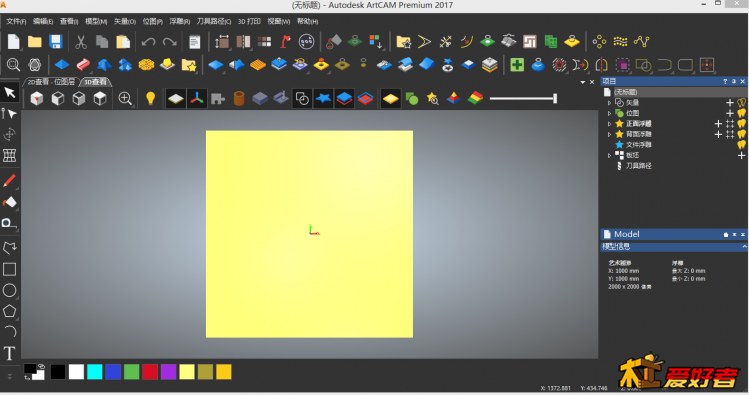Open the 文件(F) menu
The height and width of the screenshot is (395, 749).
pos(16,21)
